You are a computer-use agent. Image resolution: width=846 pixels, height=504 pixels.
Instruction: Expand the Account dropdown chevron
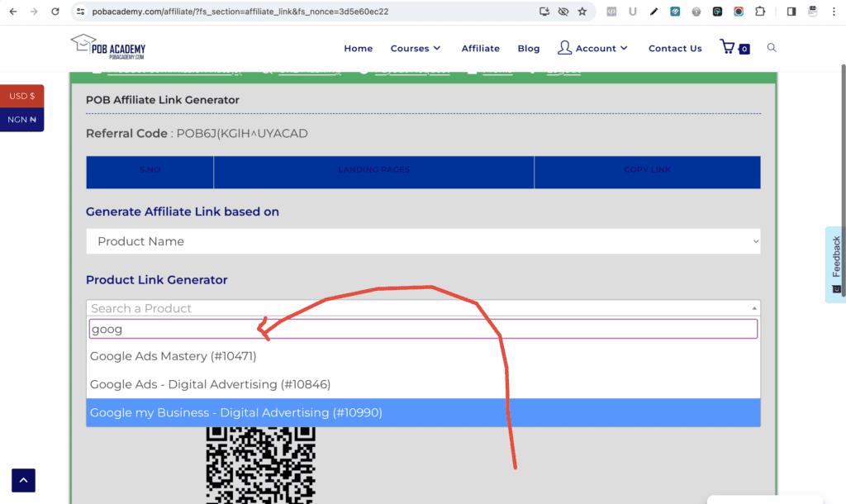[x=625, y=48]
